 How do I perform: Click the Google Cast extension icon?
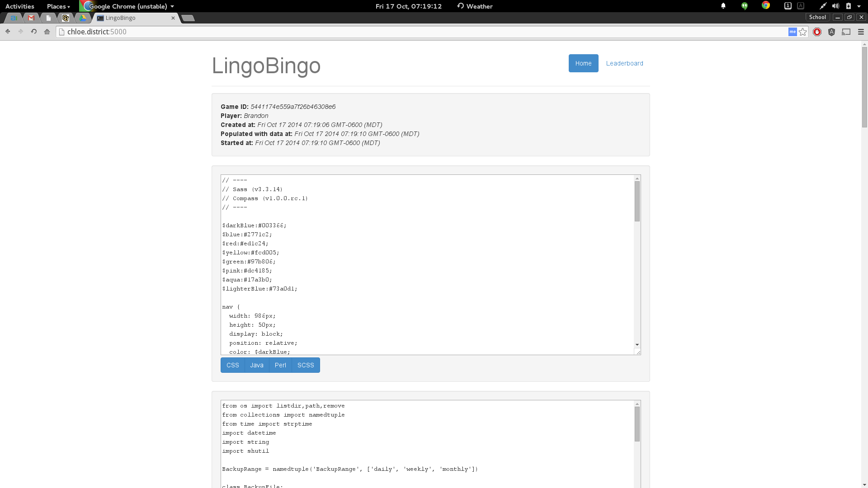[x=846, y=32]
